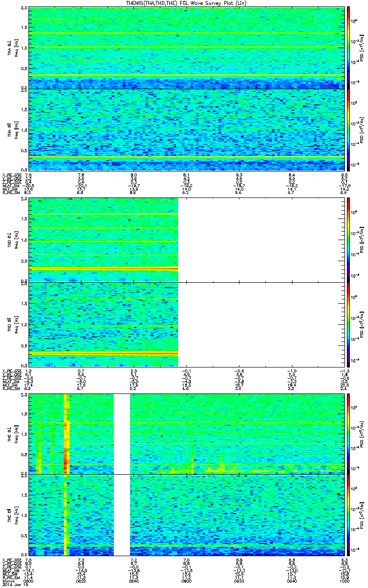368x588 pixels.
Task: Click the R_RE_SM row label under THA panels
Action: (11, 194)
